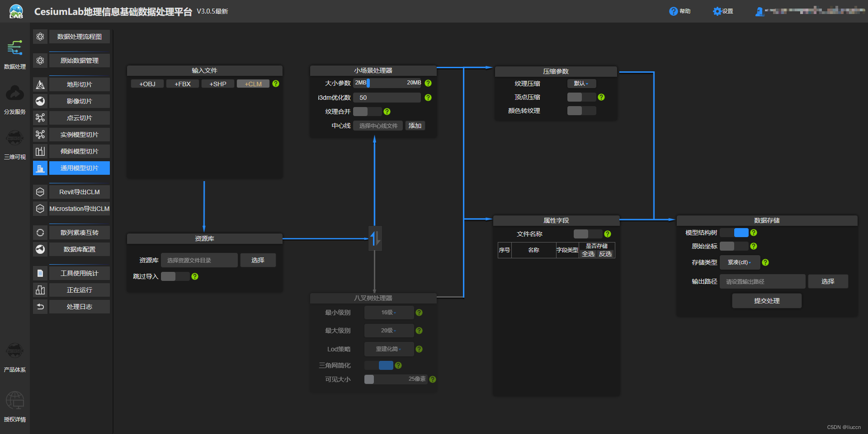Viewport: 868px width, 434px height.
Task: Click the globe icon beside 影像切片
Action: click(40, 101)
